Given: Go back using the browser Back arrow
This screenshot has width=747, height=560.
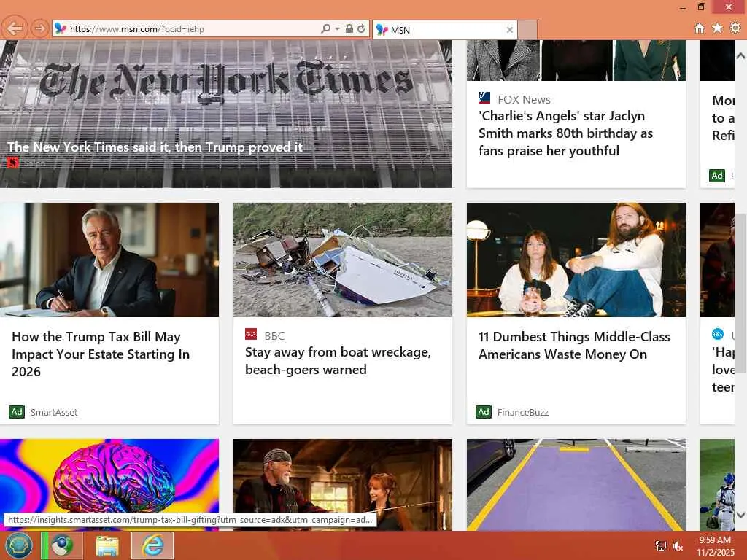Looking at the screenshot, I should (x=15, y=28).
